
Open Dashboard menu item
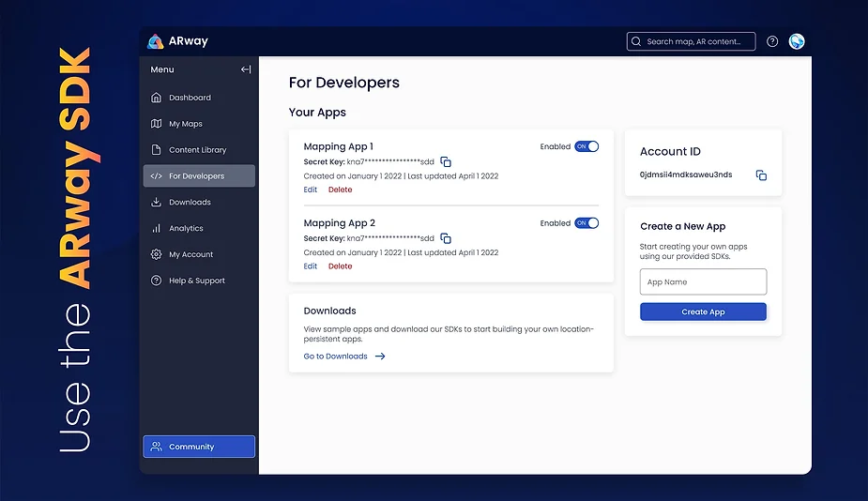(199, 98)
